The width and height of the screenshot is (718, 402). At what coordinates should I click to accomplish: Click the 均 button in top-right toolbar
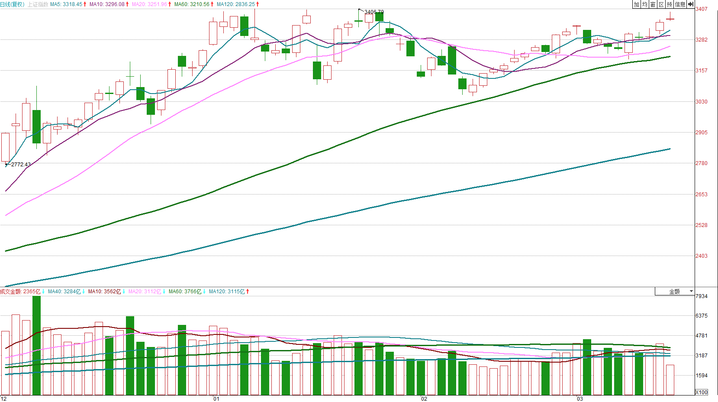(x=645, y=4)
